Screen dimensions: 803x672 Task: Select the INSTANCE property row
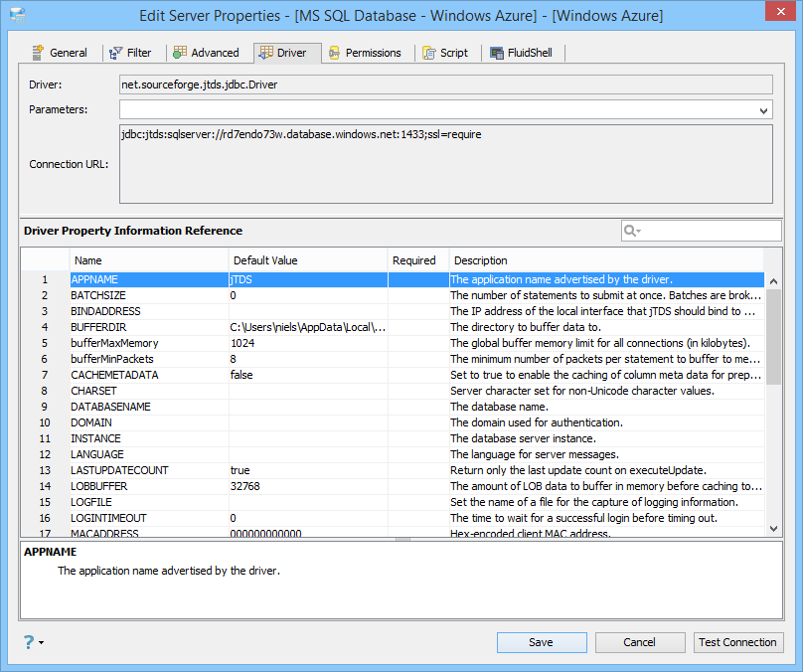click(x=393, y=438)
